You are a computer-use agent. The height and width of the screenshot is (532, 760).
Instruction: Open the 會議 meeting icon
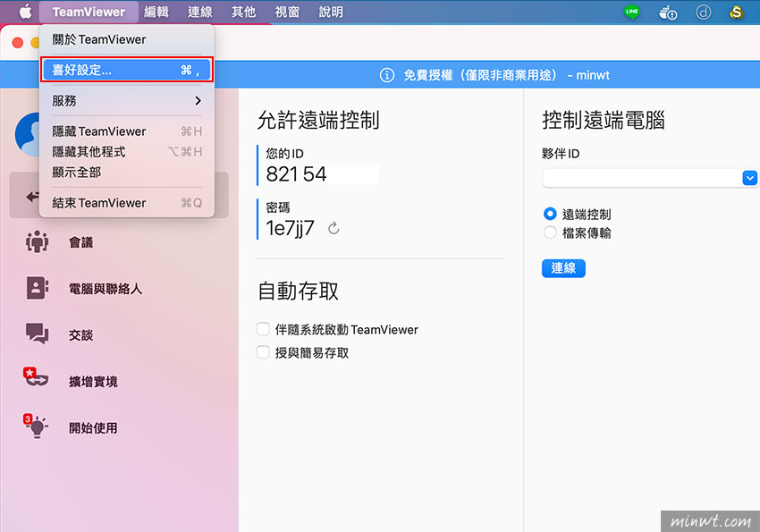[x=37, y=241]
